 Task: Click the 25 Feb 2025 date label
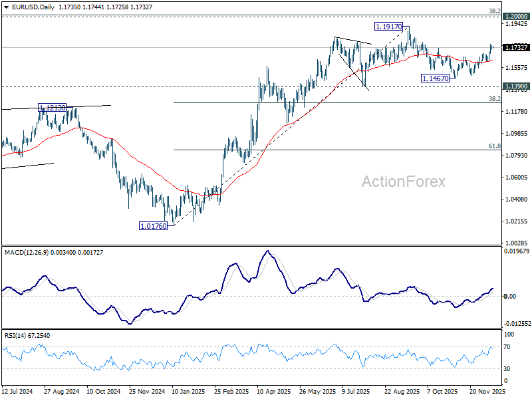[231, 392]
